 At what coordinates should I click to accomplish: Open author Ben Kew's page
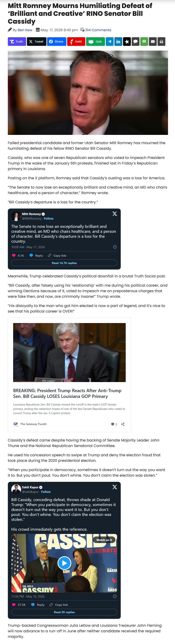[x=25, y=30]
